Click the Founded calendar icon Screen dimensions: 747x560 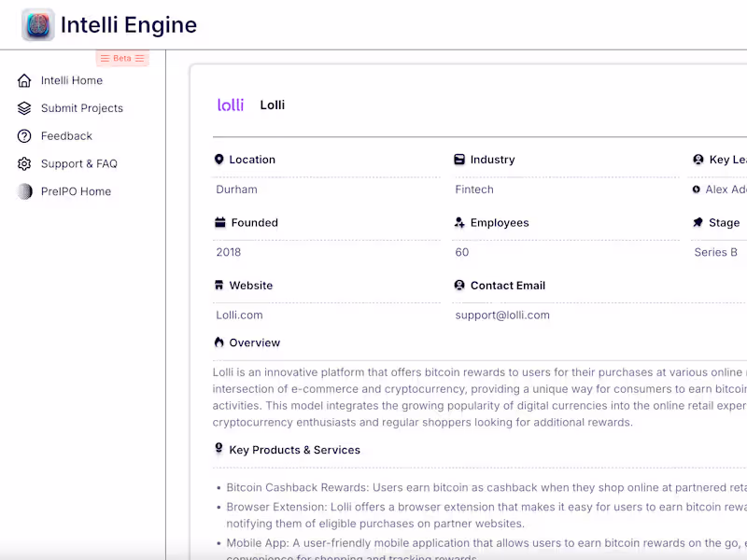tap(220, 223)
